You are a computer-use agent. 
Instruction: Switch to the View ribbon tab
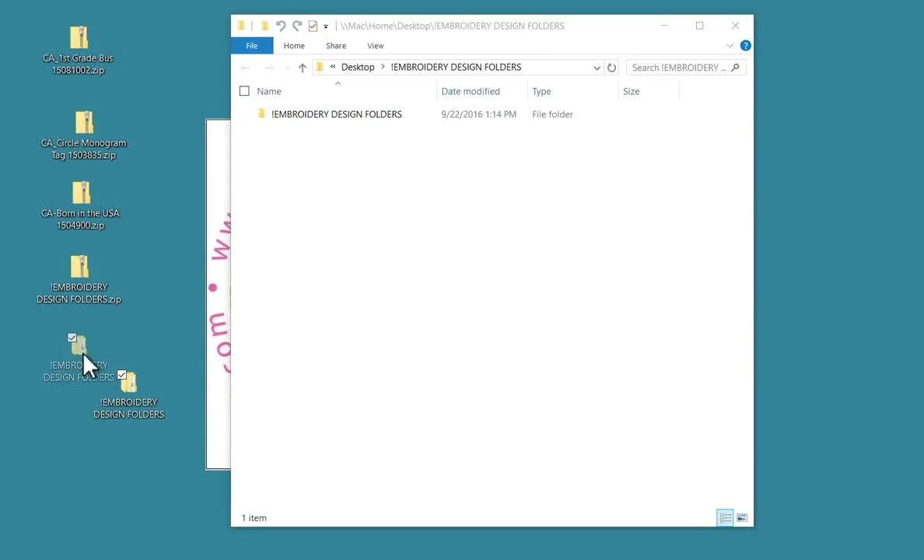coord(376,45)
